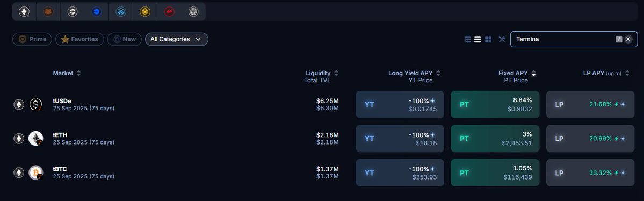
Task: Clear the Termina search text
Action: [628, 39]
